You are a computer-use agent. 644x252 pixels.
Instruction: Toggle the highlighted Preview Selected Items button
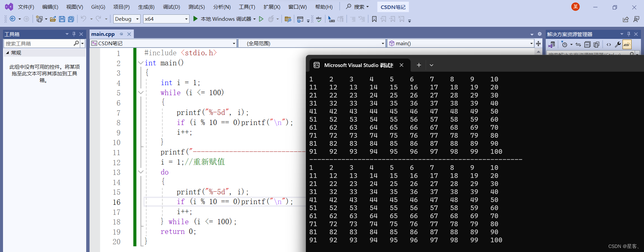(627, 45)
